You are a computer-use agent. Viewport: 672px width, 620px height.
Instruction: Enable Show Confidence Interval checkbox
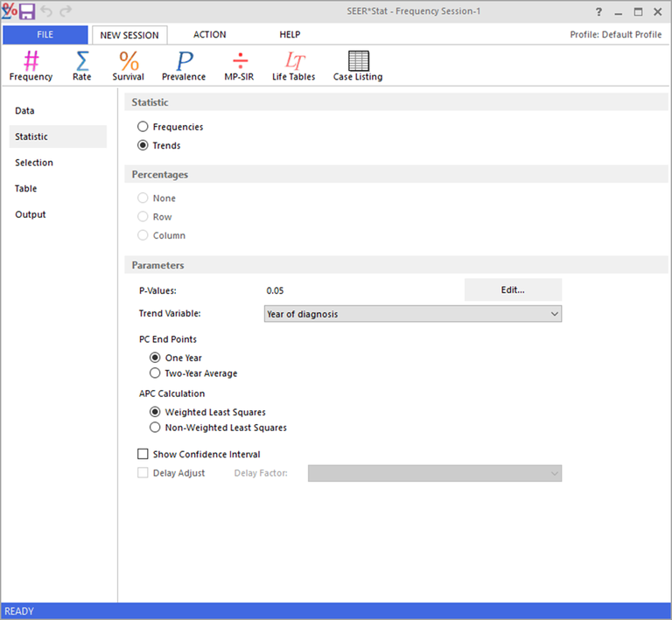point(143,454)
